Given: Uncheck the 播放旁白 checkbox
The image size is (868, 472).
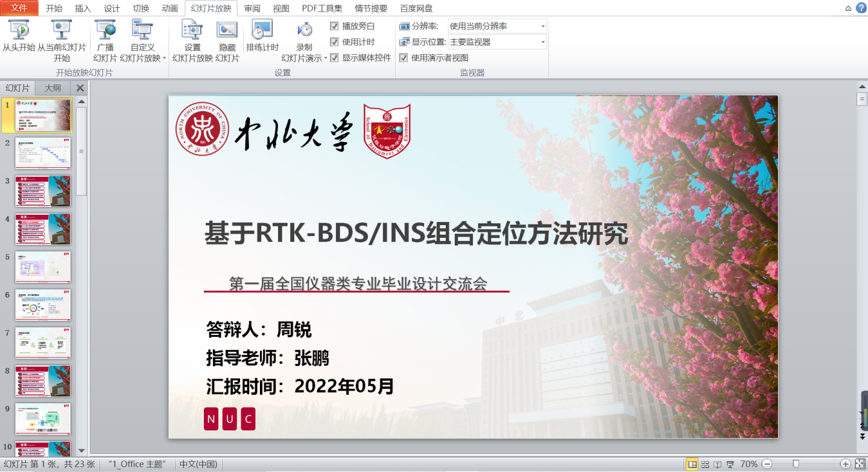Looking at the screenshot, I should point(335,26).
